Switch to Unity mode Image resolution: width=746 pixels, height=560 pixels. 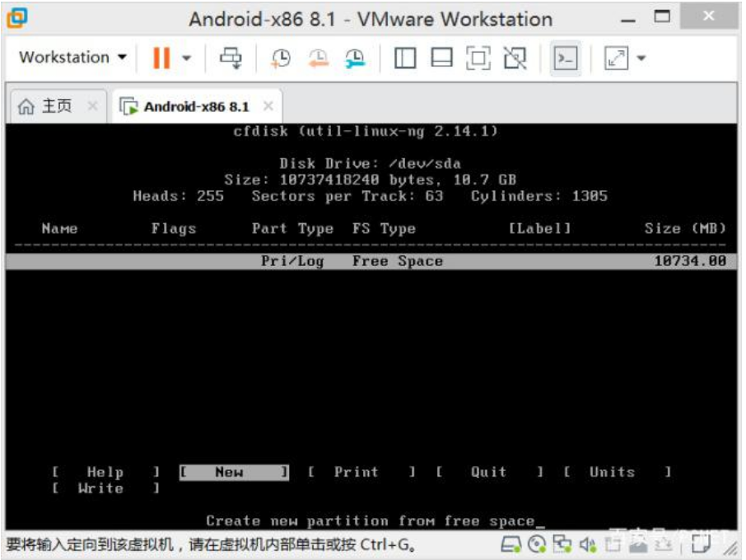click(x=515, y=58)
